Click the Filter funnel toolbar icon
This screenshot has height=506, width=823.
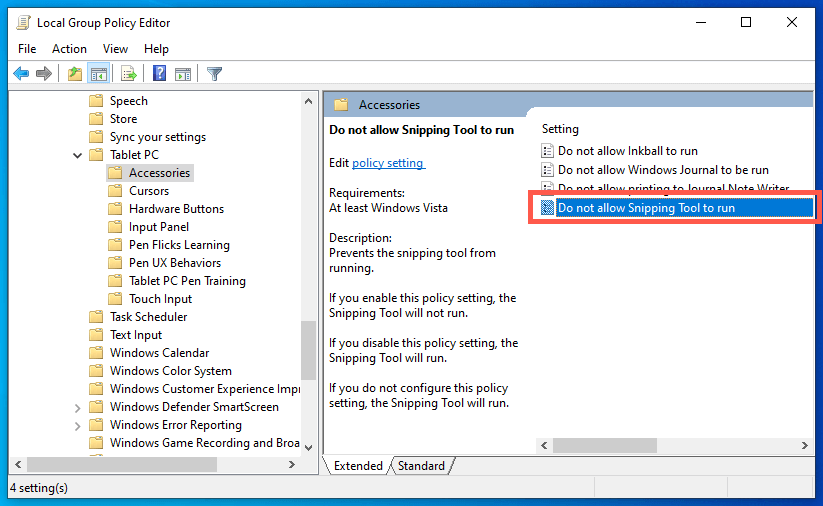(x=214, y=73)
